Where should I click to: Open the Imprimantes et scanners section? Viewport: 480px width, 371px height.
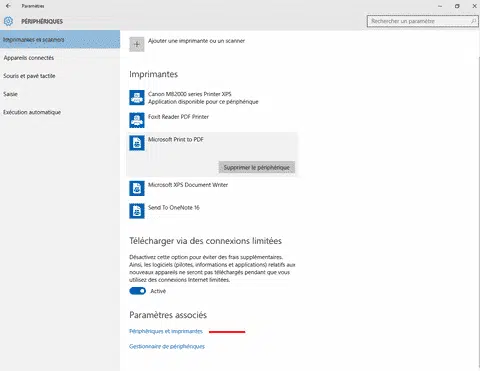point(60,39)
